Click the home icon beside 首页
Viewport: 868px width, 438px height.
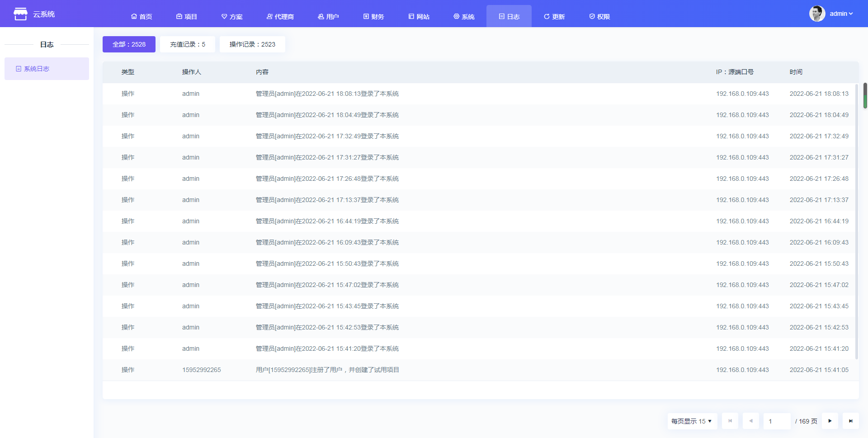click(134, 17)
